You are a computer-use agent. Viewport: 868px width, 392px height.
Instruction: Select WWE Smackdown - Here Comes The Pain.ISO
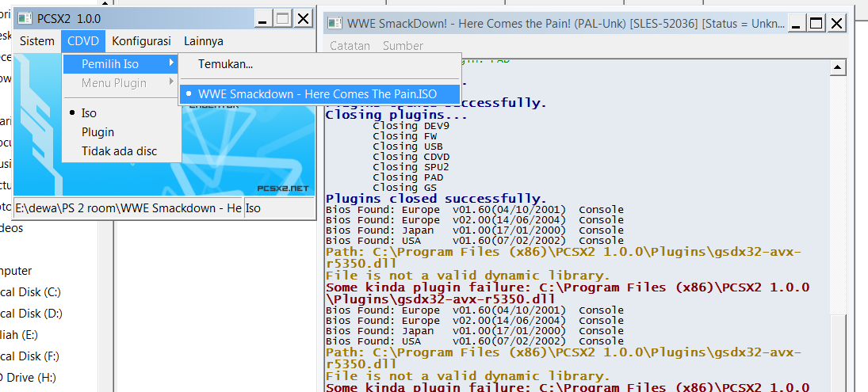319,94
